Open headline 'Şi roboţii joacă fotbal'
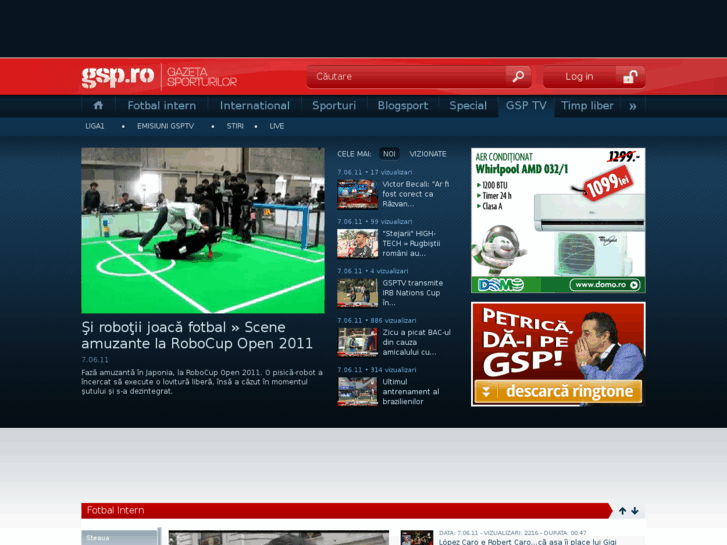Image resolution: width=727 pixels, height=545 pixels. (197, 335)
